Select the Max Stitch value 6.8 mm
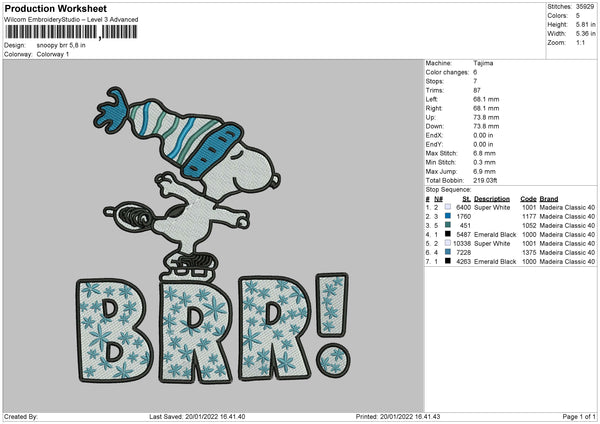Viewport: 600px width, 424px height. point(484,153)
